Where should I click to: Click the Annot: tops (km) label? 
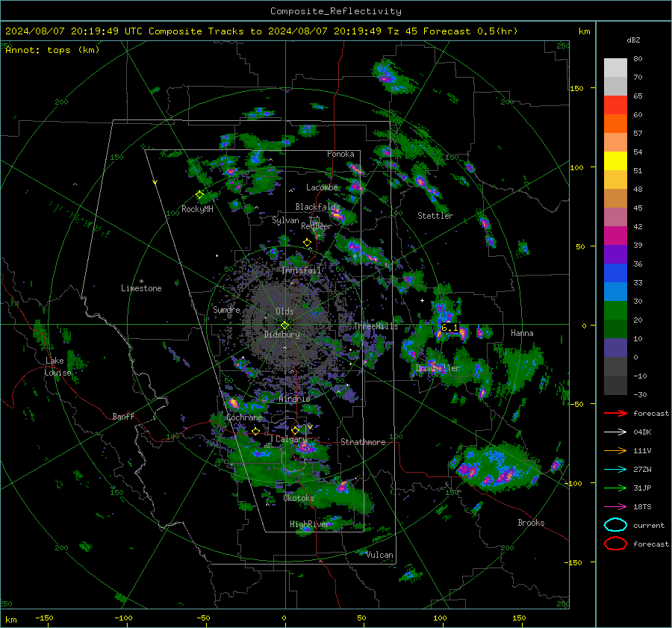point(52,50)
